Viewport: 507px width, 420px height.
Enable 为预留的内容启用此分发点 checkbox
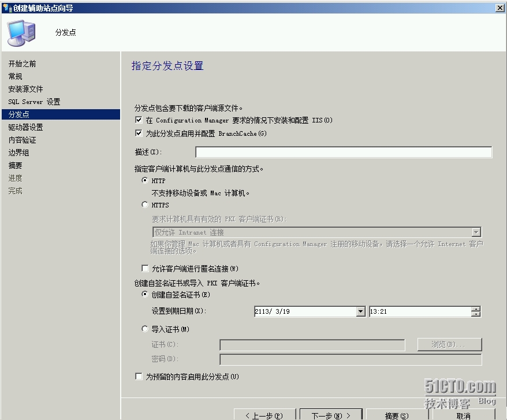139,376
